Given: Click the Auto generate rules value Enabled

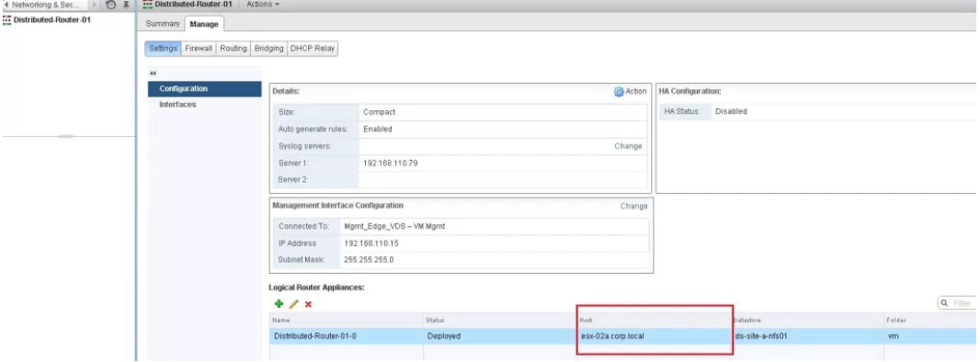Looking at the screenshot, I should click(x=378, y=130).
